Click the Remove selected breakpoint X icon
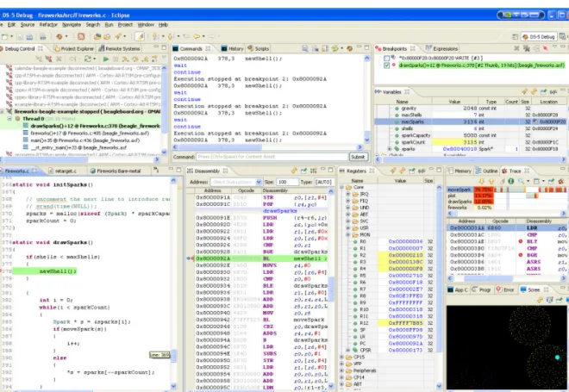569x392 pixels. [516, 48]
